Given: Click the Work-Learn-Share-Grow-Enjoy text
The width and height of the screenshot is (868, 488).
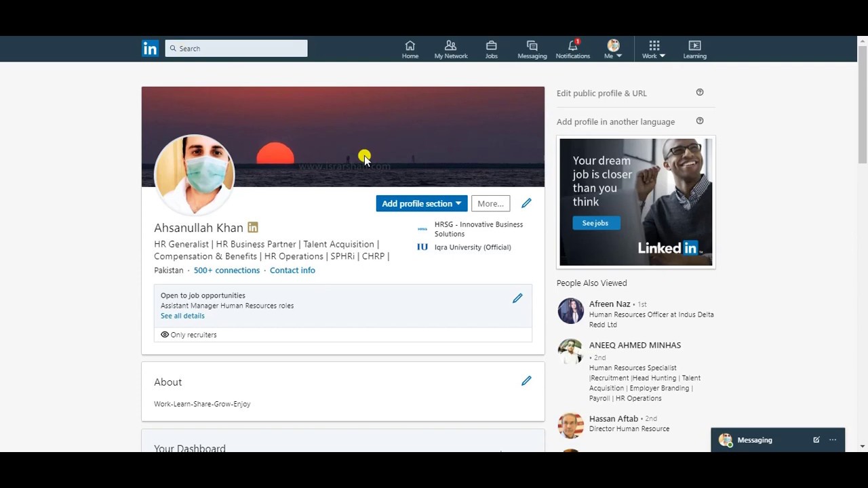Looking at the screenshot, I should [x=202, y=404].
